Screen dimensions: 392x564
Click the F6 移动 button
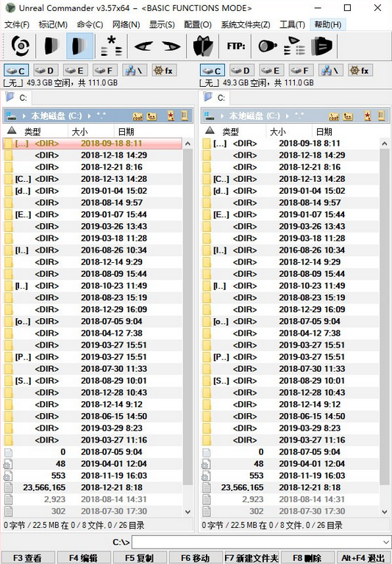(196, 557)
